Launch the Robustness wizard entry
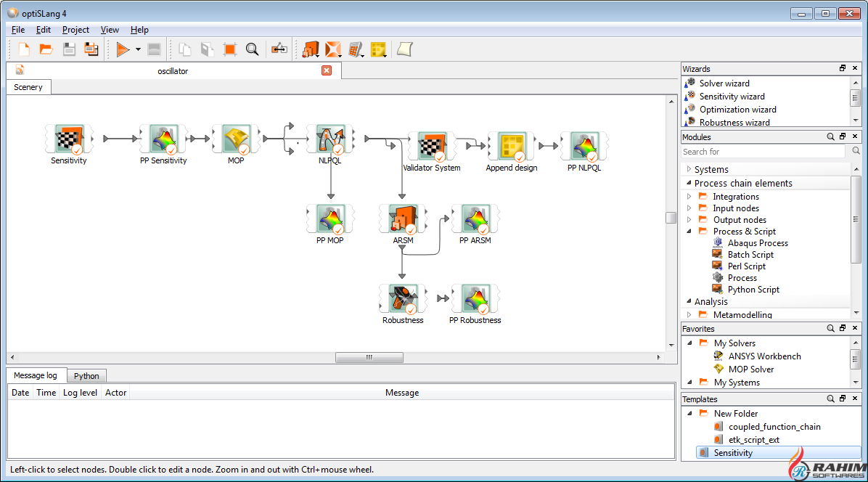This screenshot has height=482, width=868. [x=734, y=122]
